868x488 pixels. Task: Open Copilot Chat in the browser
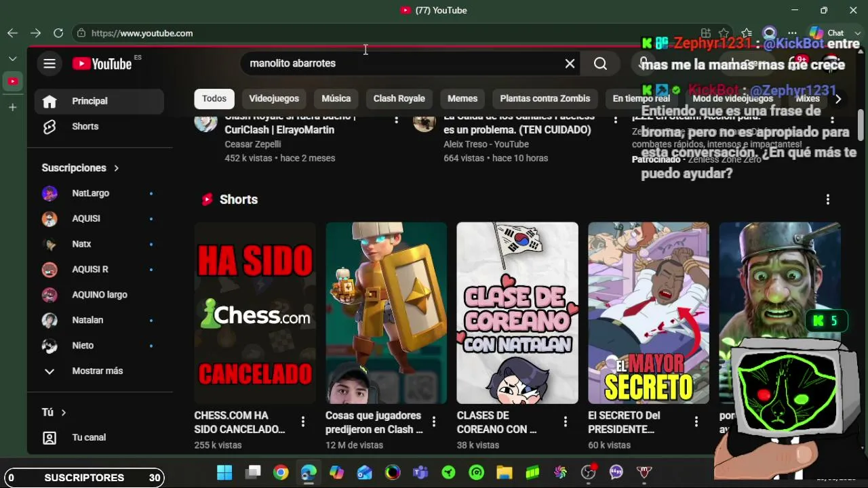(x=827, y=33)
